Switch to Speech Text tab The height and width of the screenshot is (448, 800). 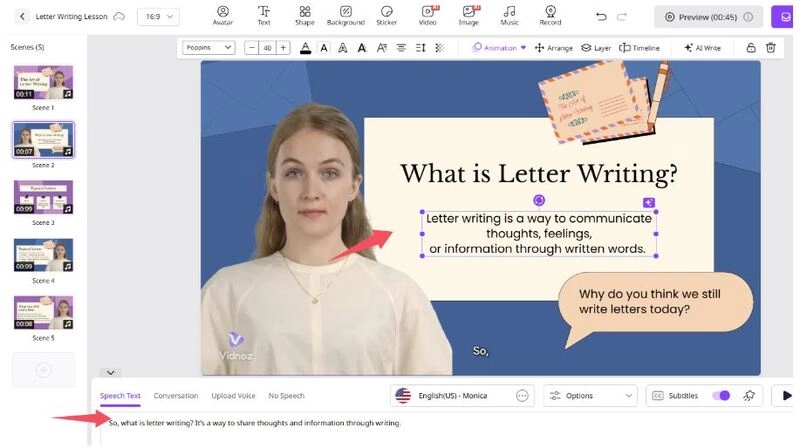tap(120, 395)
